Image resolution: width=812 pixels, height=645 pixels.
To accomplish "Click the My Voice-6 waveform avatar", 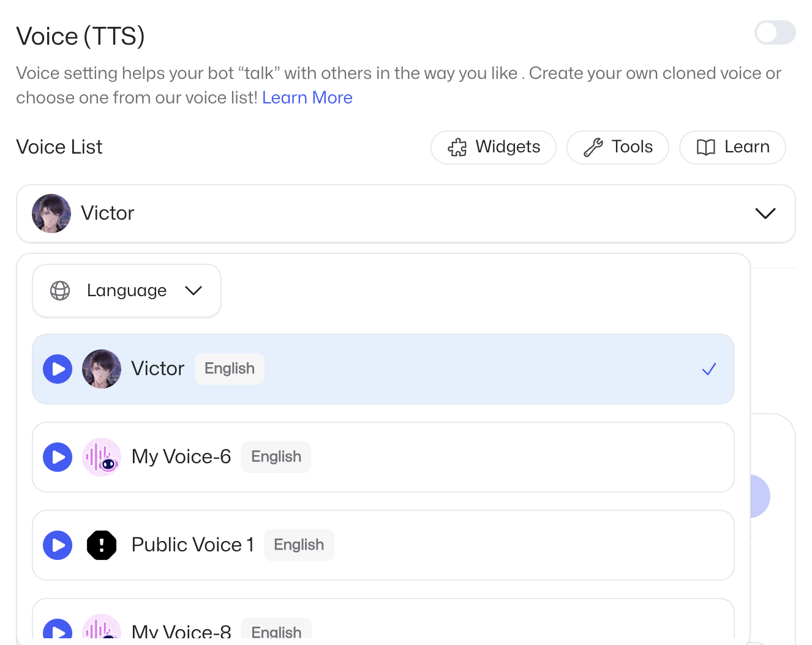I will pos(102,457).
